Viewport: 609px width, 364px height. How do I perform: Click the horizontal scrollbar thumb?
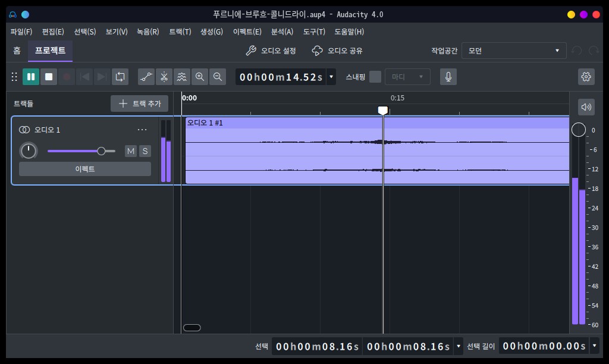[x=192, y=328]
